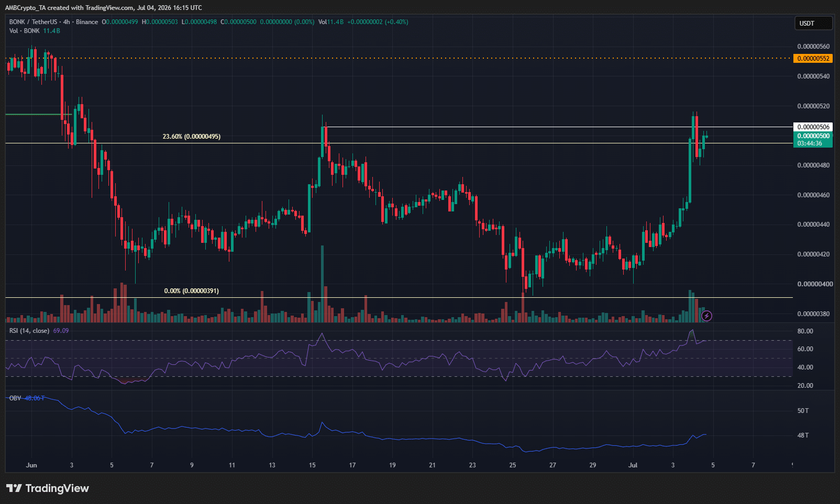Screen dimensions: 840x504
Task: Select the 23.60% (0.00000495) Fibonacci label
Action: coord(192,137)
